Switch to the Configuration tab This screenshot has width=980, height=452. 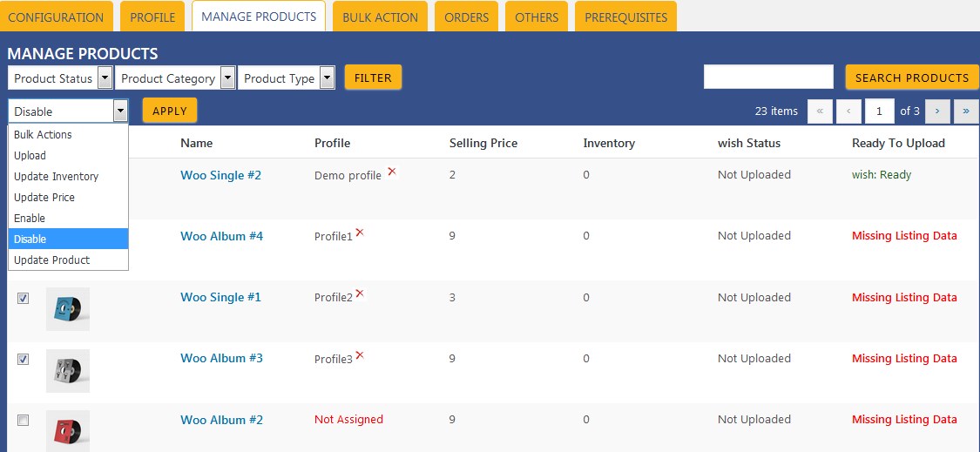click(x=57, y=17)
